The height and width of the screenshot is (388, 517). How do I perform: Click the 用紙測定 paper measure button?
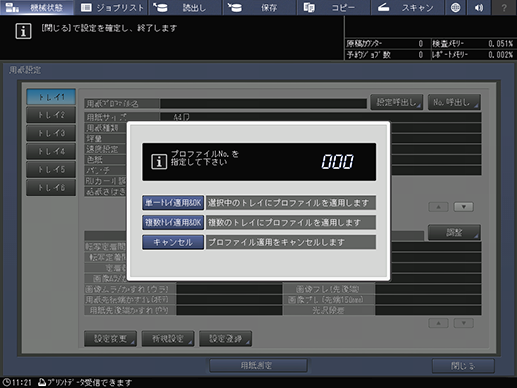tap(258, 366)
